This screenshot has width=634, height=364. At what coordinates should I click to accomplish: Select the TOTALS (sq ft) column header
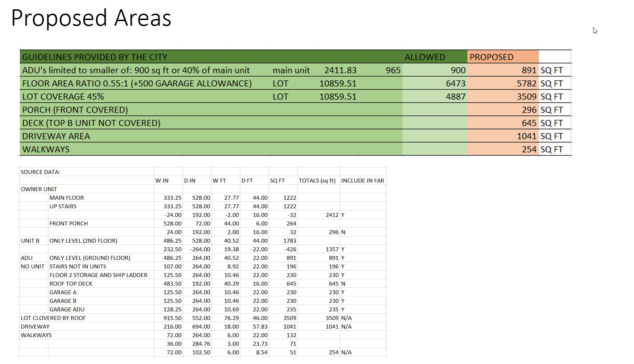click(317, 180)
